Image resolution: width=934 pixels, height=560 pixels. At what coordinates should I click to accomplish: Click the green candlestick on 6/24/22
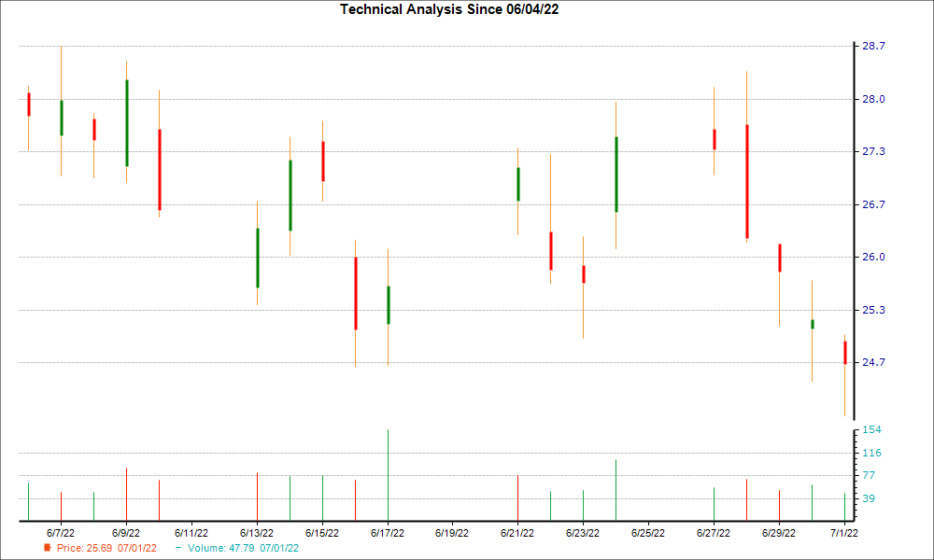[616, 173]
